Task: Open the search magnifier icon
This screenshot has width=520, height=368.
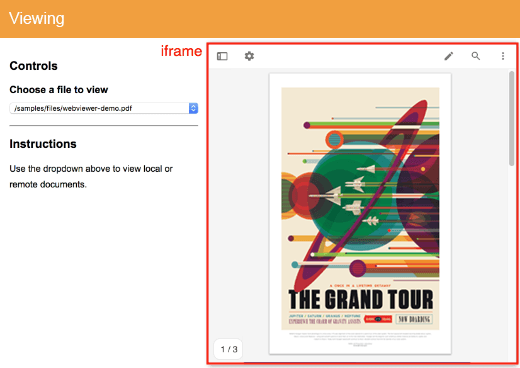Action: (476, 56)
